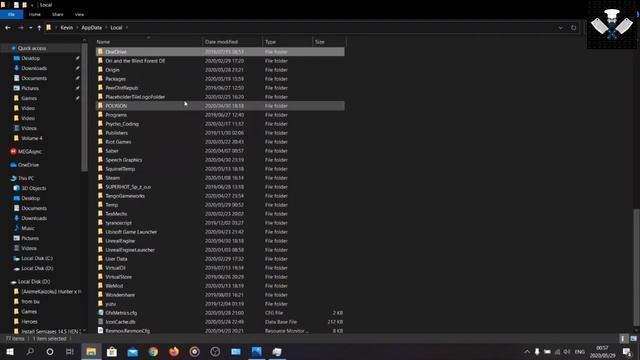Open the 'from bu' folder in navigation tree
The image size is (640, 360).
tap(30, 302)
